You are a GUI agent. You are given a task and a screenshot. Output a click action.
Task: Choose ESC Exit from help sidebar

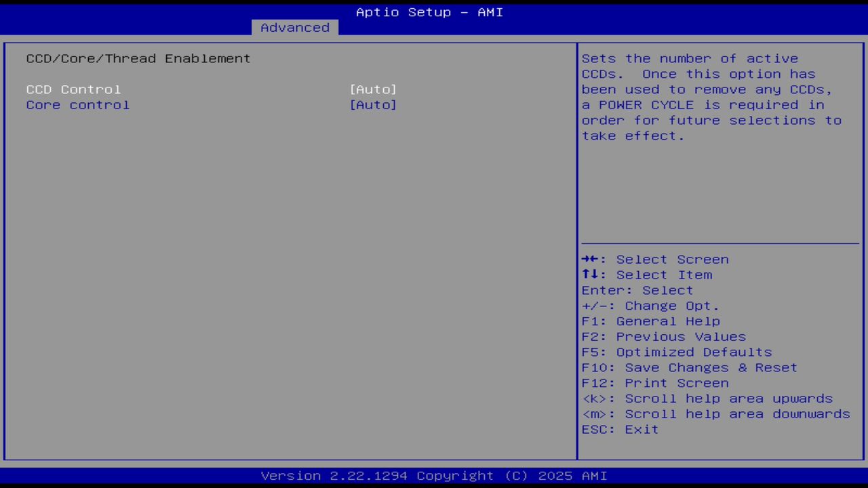(x=619, y=429)
